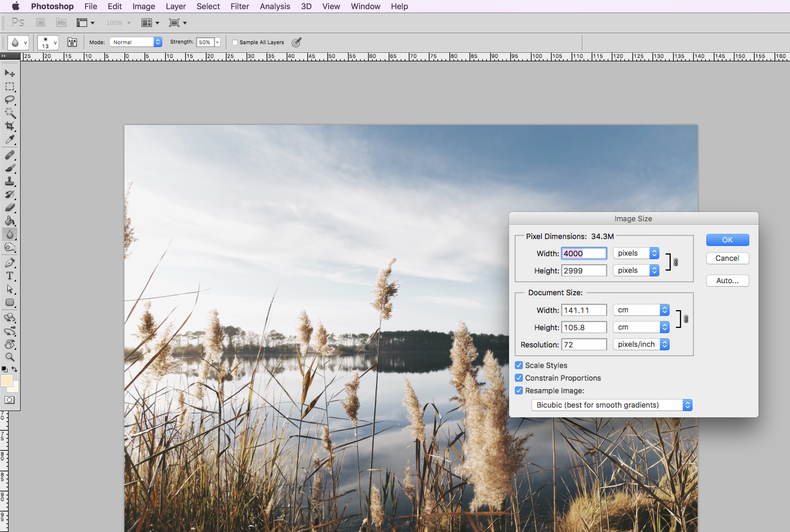Open the Image menu
The image size is (790, 532).
tap(144, 6)
